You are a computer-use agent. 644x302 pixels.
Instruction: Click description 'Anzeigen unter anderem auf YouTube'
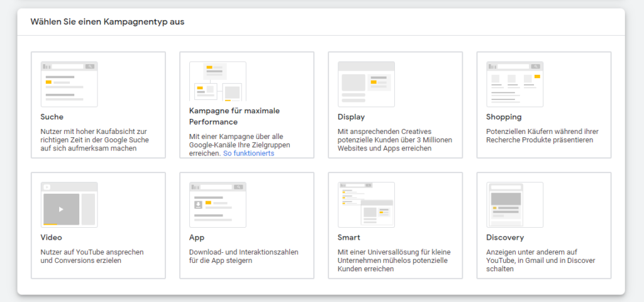(541, 260)
